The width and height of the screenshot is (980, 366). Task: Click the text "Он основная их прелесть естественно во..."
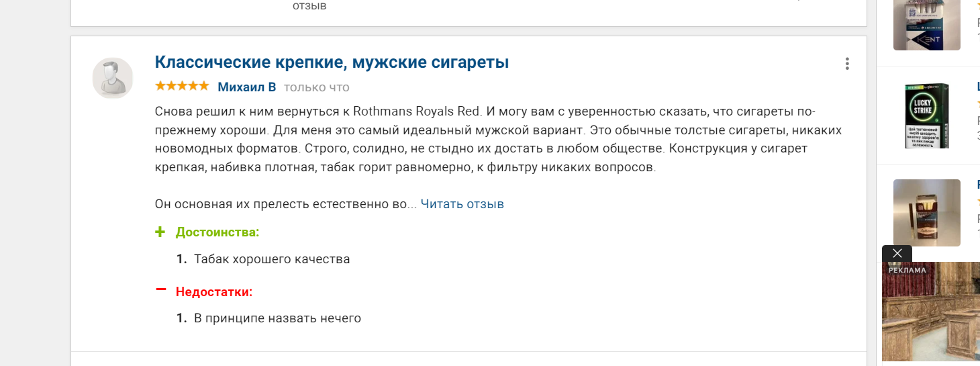[x=286, y=204]
